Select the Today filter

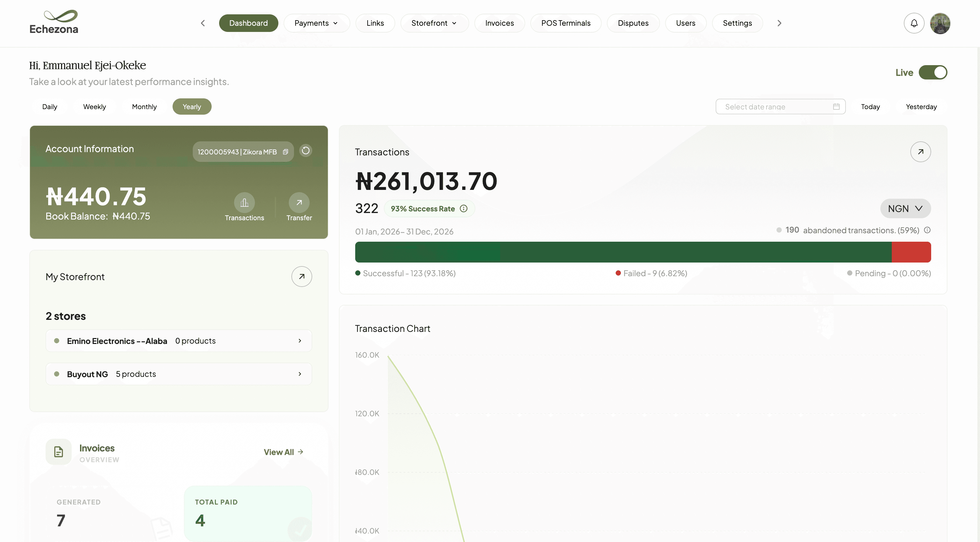tap(871, 107)
